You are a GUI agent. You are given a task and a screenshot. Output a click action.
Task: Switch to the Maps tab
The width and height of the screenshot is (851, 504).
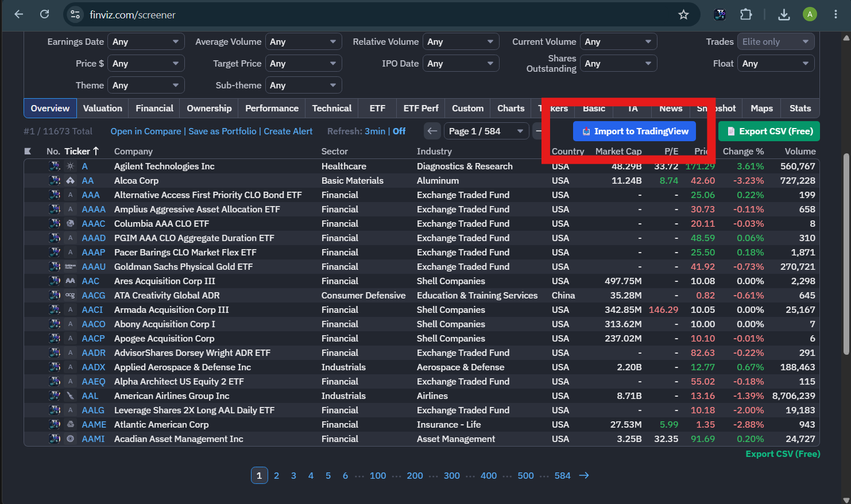coord(761,108)
